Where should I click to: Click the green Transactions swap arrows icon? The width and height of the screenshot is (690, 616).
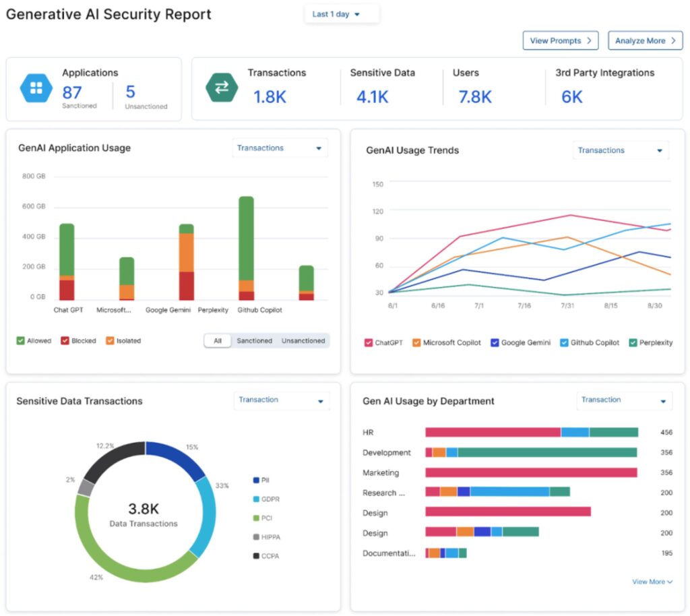(x=220, y=88)
